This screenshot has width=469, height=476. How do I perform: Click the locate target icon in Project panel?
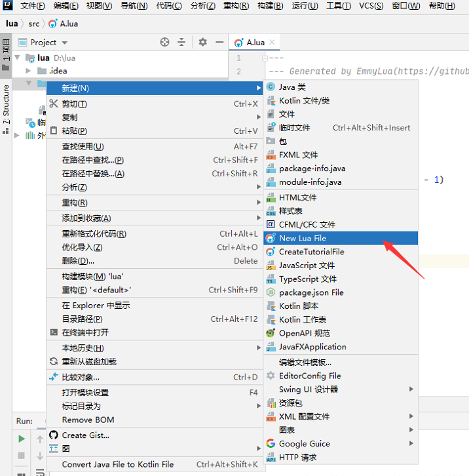(x=164, y=42)
